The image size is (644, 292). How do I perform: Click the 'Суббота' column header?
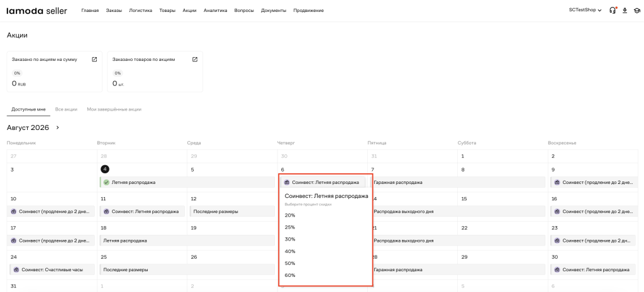(467, 143)
